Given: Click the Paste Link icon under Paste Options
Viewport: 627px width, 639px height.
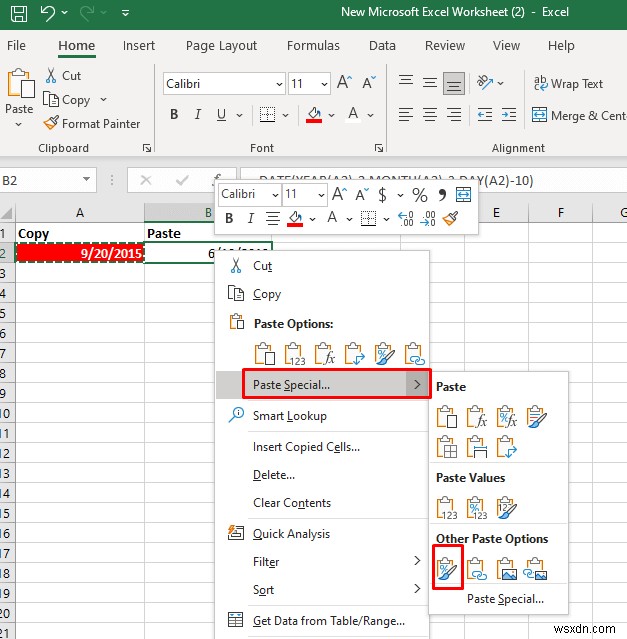Looking at the screenshot, I should (x=414, y=354).
